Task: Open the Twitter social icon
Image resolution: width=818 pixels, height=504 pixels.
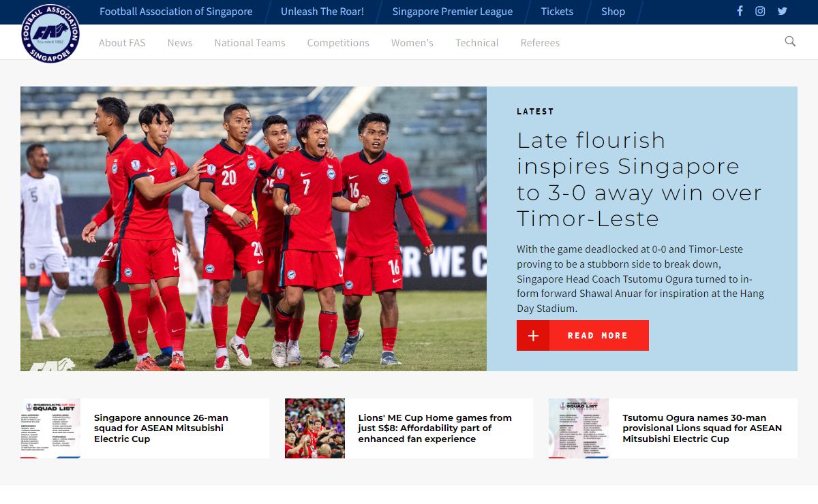Action: coord(782,11)
